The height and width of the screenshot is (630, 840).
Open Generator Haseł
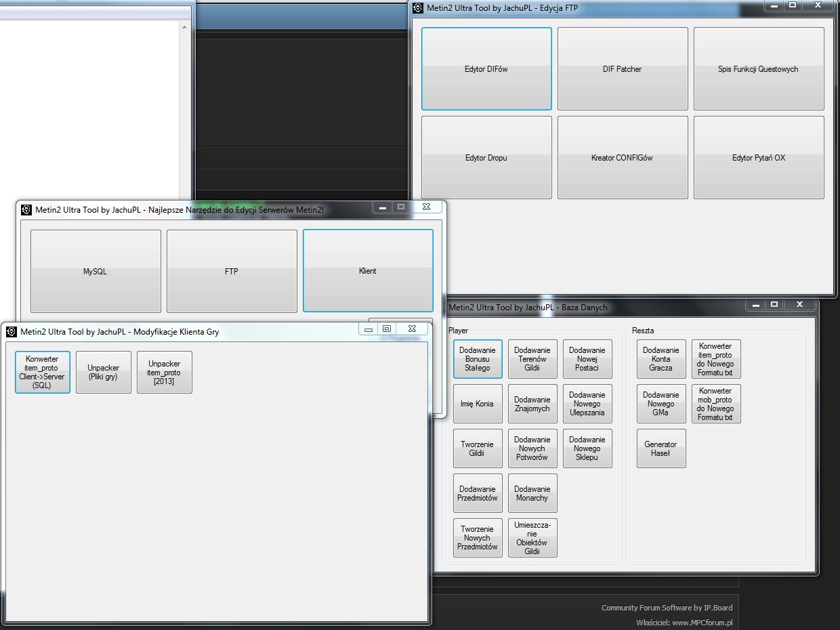pos(661,448)
